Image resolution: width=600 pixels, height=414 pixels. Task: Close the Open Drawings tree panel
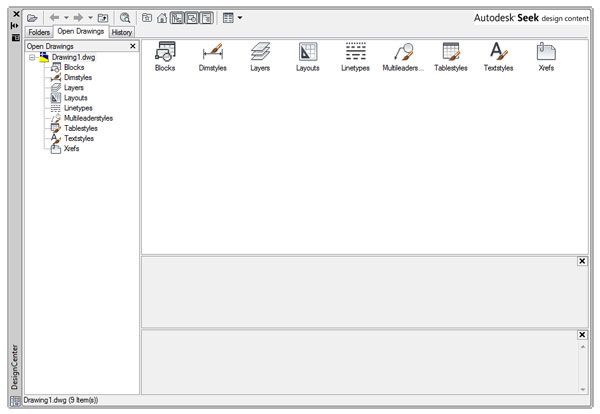coord(133,46)
